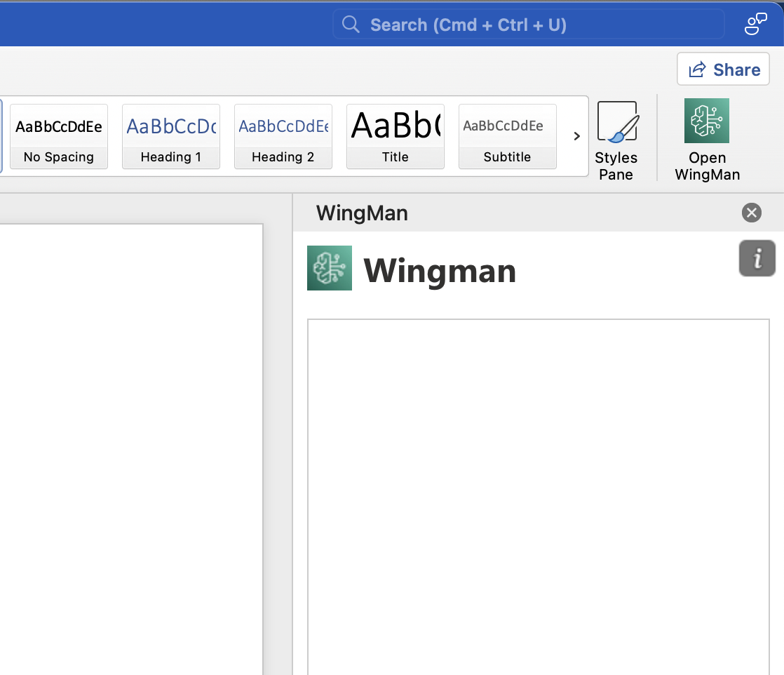Apply the No Spacing style
The image size is (784, 675).
pos(59,136)
